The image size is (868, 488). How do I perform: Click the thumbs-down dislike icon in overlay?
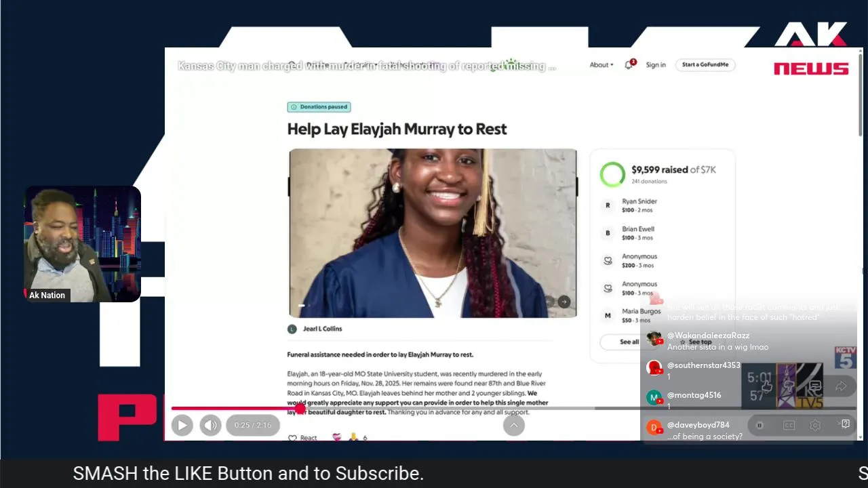click(789, 386)
